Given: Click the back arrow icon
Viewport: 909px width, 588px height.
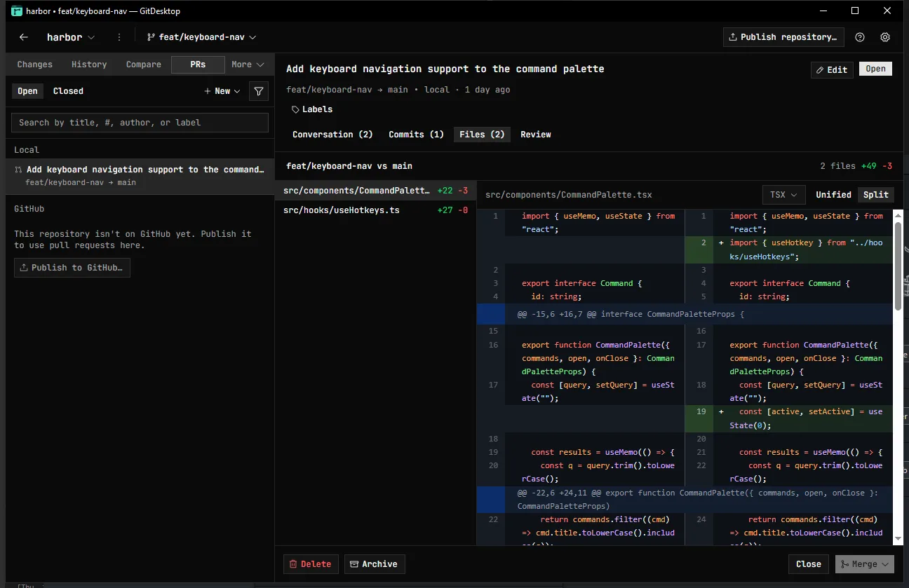Looking at the screenshot, I should coord(24,37).
